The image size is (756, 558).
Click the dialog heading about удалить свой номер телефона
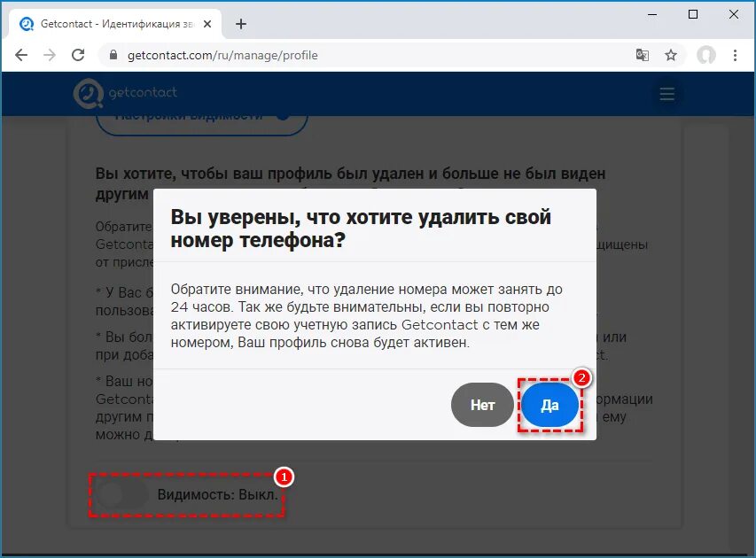(361, 229)
